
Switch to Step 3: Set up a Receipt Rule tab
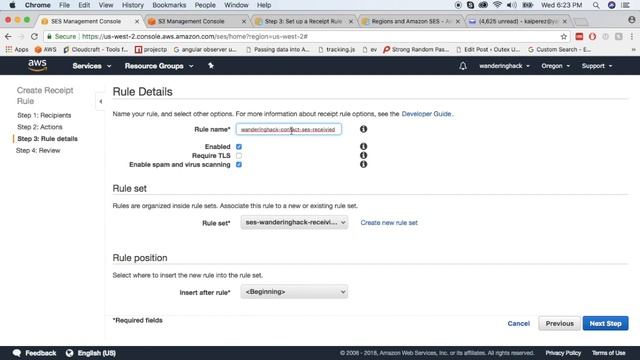point(303,21)
